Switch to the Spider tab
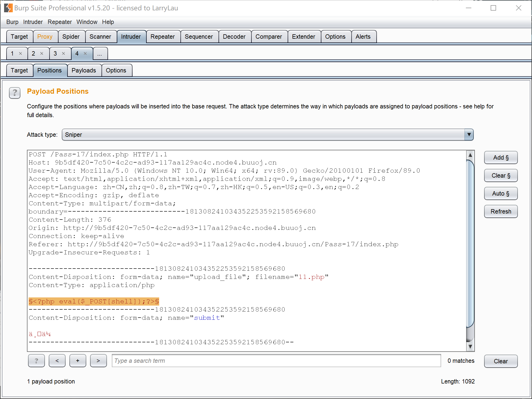The image size is (532, 399). tap(71, 36)
